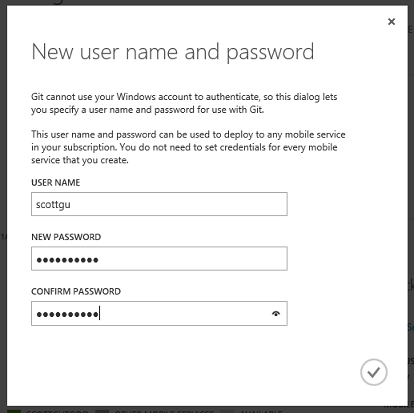The width and height of the screenshot is (414, 413).
Task: Select the CONFIRM PASSWORD input box
Action: (x=159, y=314)
